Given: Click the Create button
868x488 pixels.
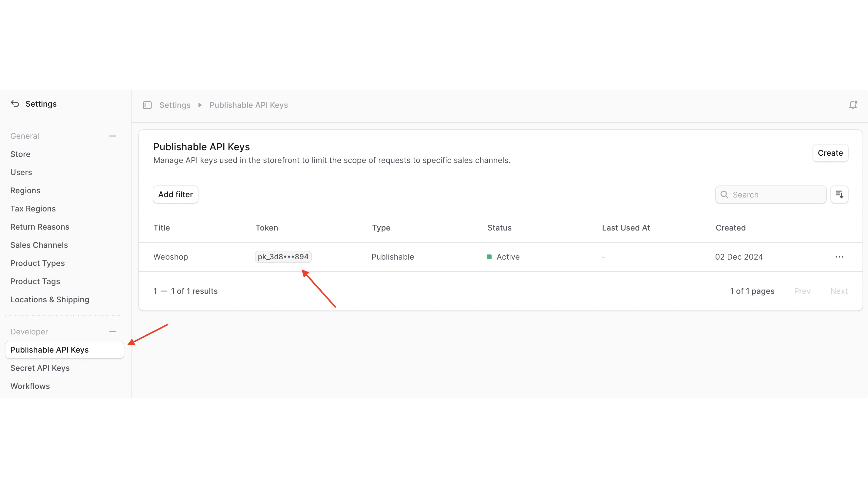Looking at the screenshot, I should click(x=830, y=153).
